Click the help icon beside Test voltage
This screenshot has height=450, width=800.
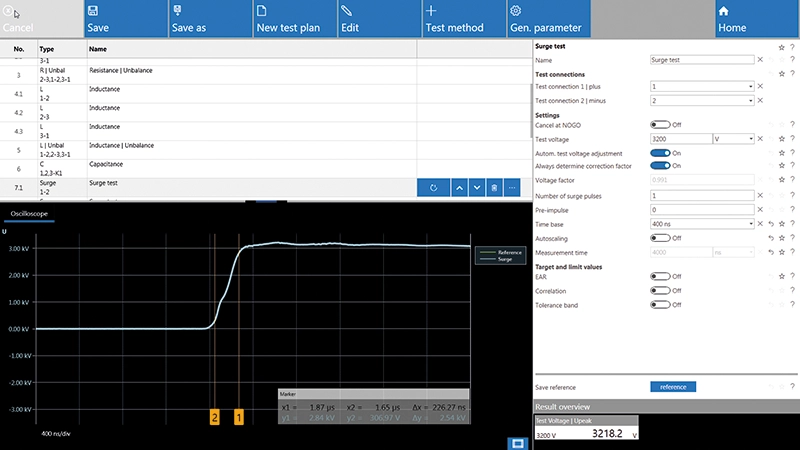click(x=792, y=138)
